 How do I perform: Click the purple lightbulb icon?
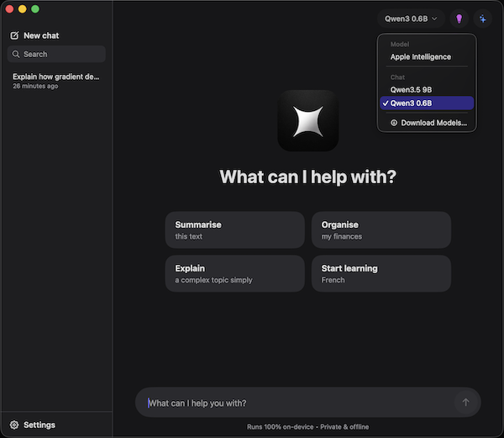coord(459,18)
